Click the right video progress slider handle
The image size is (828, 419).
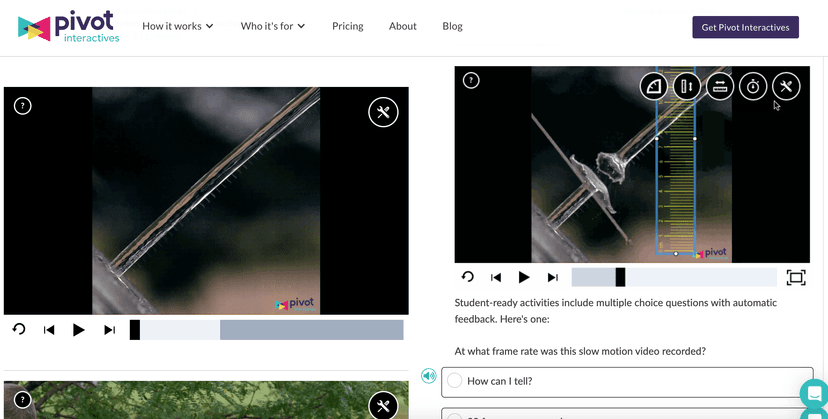620,277
